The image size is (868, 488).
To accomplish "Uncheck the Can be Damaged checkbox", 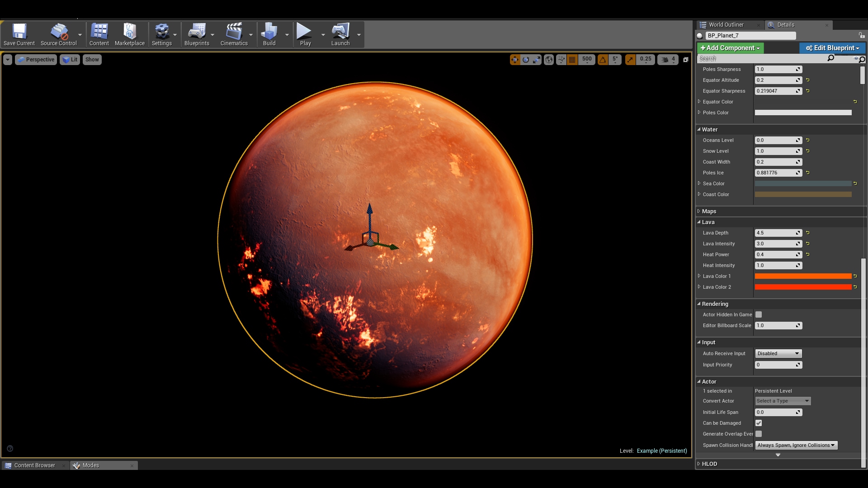I will [759, 423].
